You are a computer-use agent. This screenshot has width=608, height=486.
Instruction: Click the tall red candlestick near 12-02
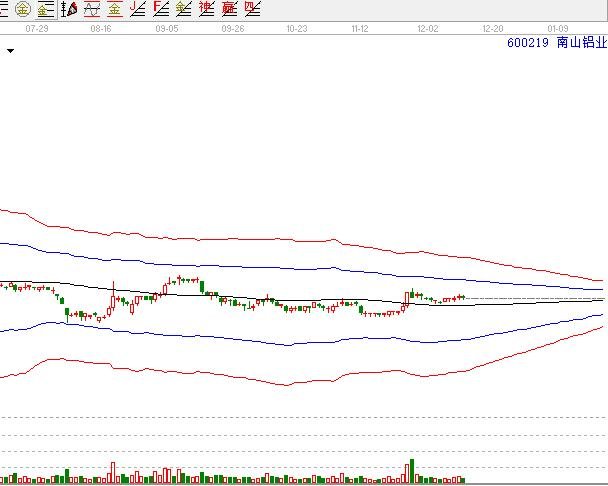click(x=407, y=300)
